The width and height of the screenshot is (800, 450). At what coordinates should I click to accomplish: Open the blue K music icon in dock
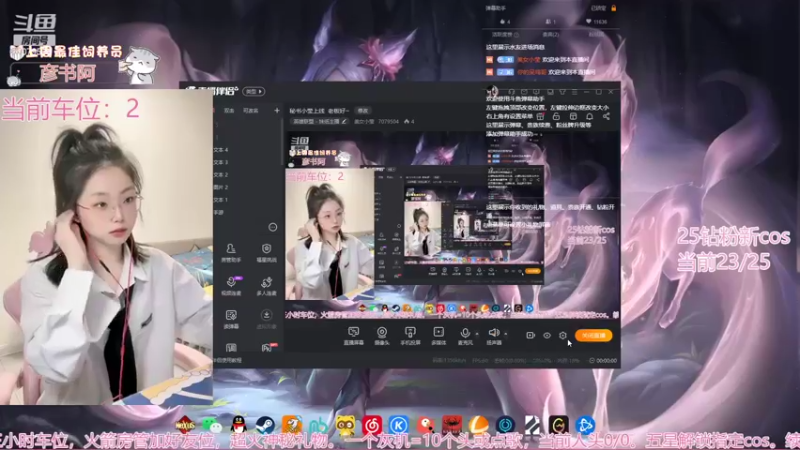click(398, 424)
